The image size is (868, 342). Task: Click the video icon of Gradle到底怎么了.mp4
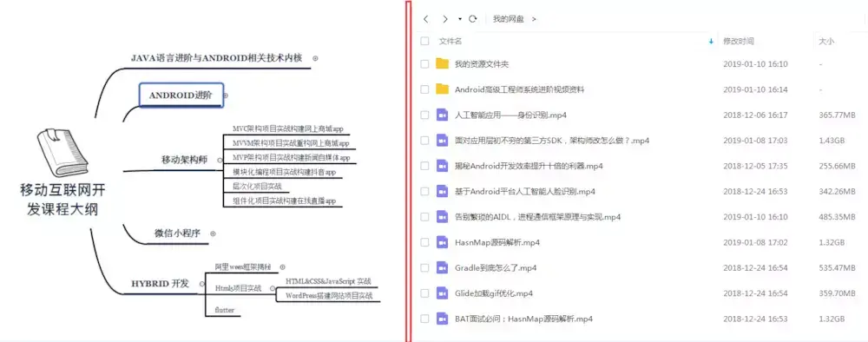click(x=442, y=267)
